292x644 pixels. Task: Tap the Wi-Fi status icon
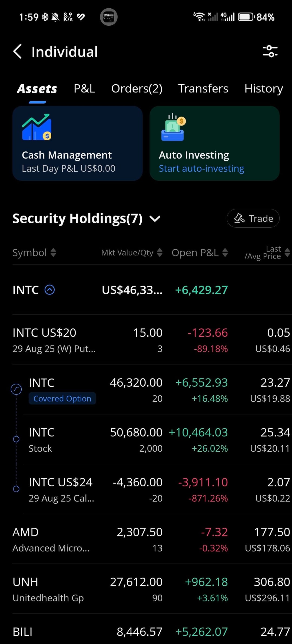[199, 17]
